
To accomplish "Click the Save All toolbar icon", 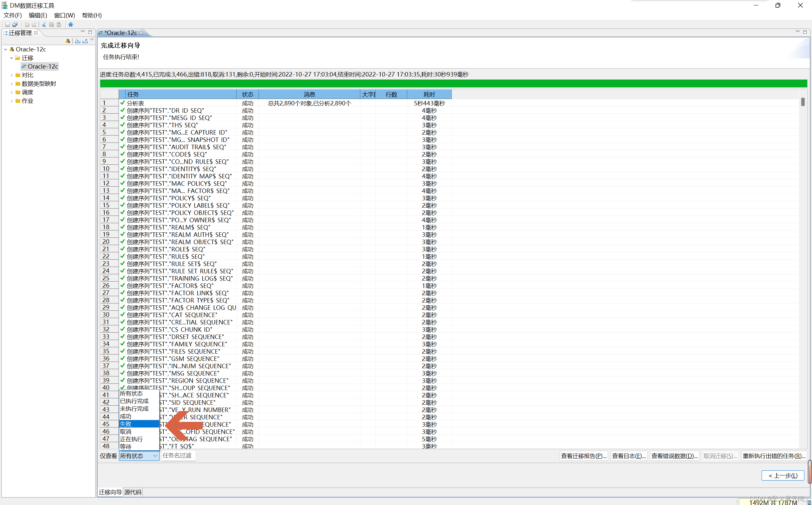I will 15,25.
